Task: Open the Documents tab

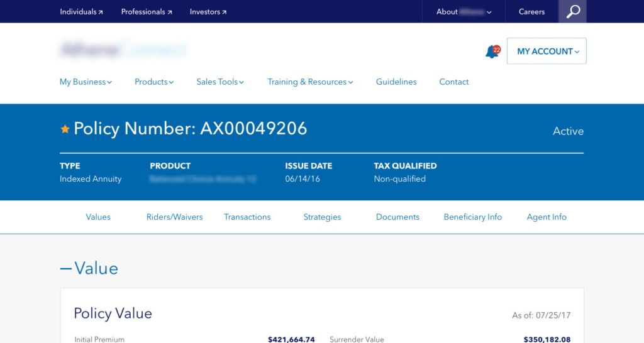Action: 397,217
